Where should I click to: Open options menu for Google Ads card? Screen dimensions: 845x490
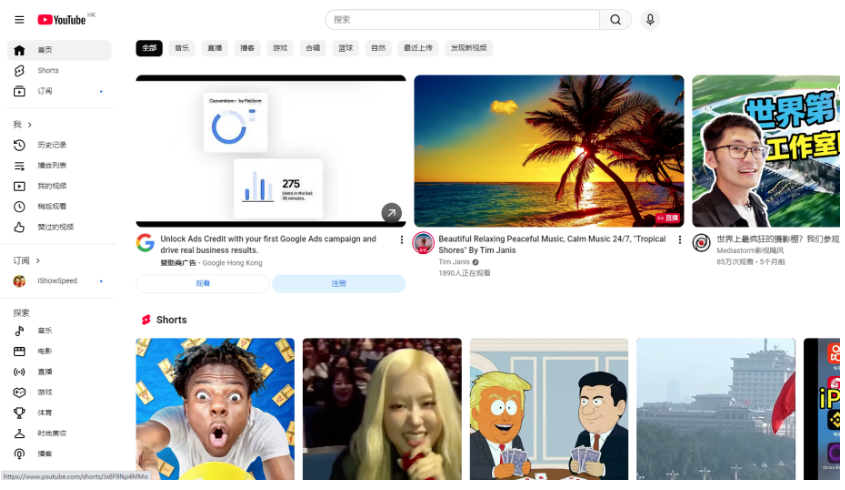[x=401, y=239]
